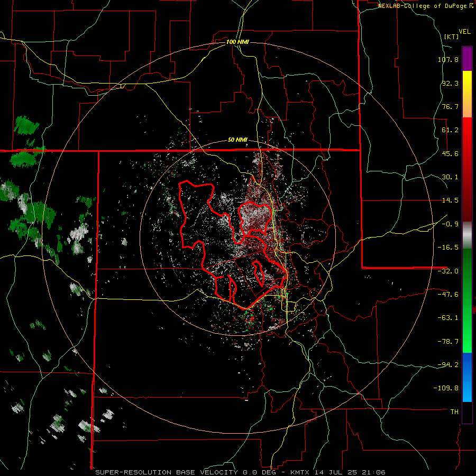
Task: Select the -78.7 legend value
Action: pyautogui.click(x=448, y=342)
